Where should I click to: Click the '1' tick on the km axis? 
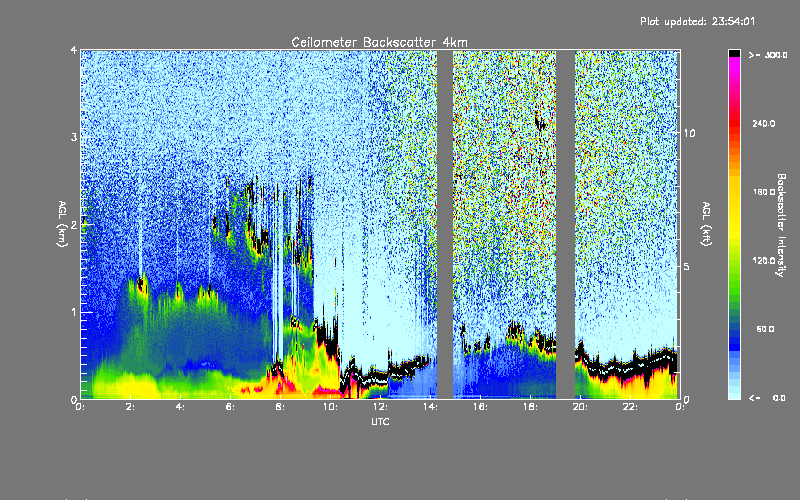[73, 312]
